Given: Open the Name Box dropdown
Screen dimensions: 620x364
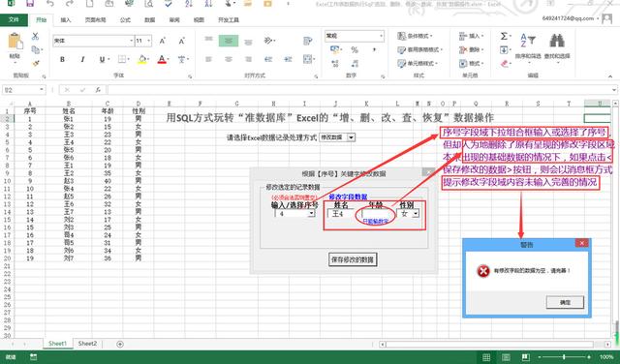Looking at the screenshot, I should point(42,90).
